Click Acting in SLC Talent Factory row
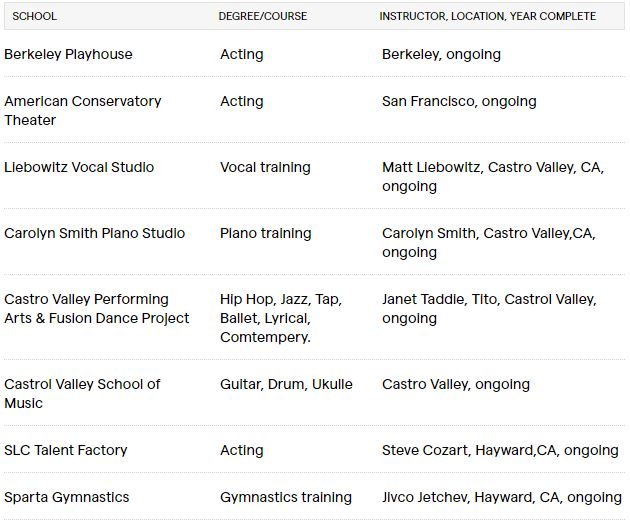 [x=241, y=450]
